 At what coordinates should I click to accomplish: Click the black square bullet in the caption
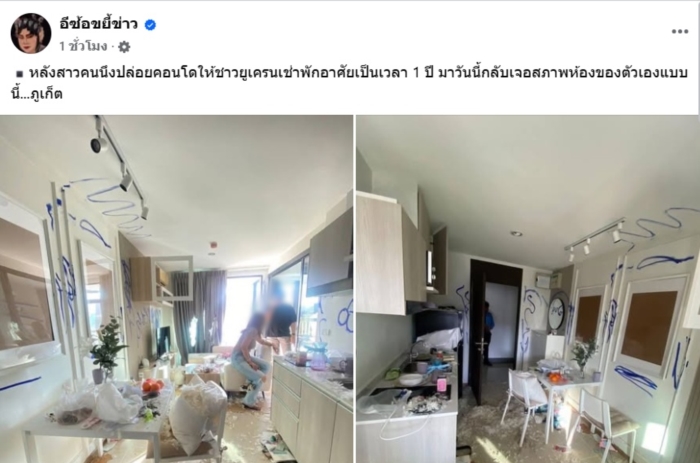coord(20,74)
